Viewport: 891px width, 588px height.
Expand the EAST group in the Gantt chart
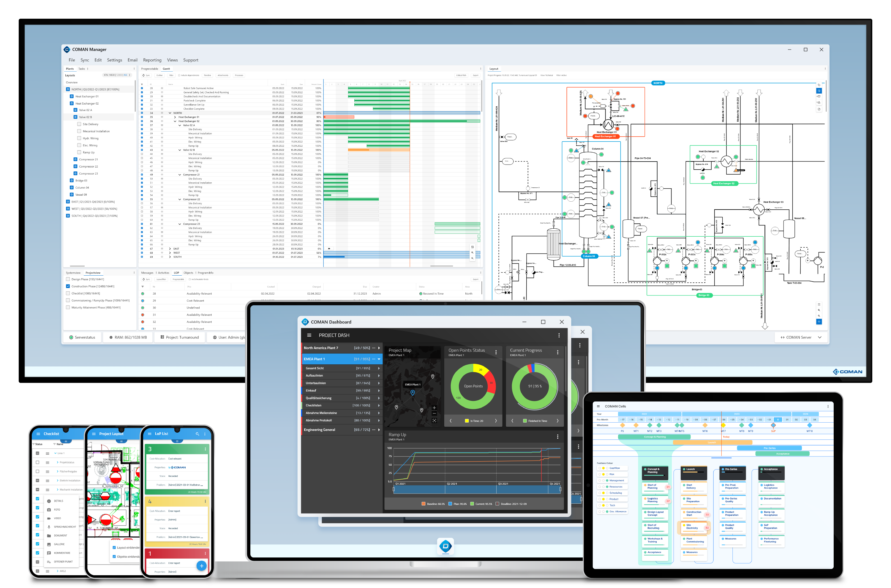click(x=170, y=249)
